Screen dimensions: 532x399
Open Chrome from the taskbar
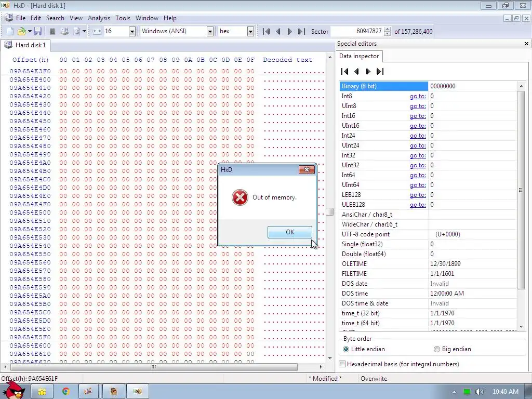pyautogui.click(x=65, y=392)
